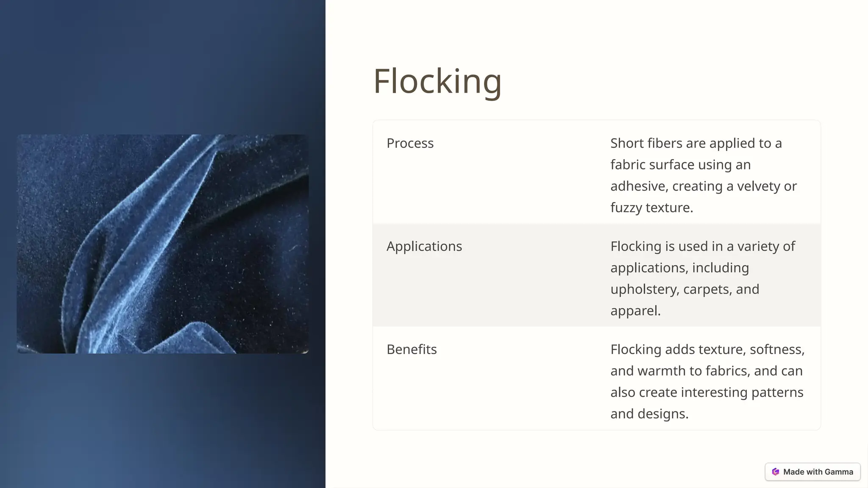Select the Process description text cell
This screenshot has width=868, height=488.
(704, 175)
